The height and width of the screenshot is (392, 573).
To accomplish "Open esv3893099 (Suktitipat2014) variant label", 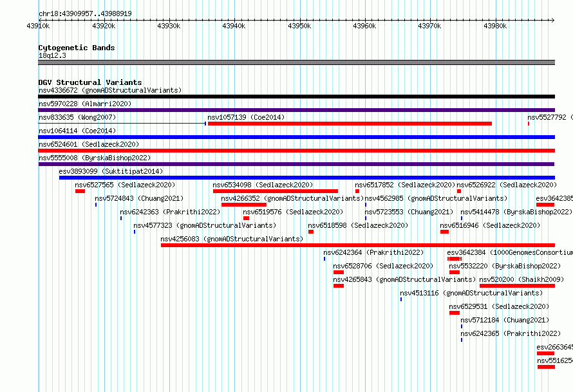I will click(x=111, y=171).
